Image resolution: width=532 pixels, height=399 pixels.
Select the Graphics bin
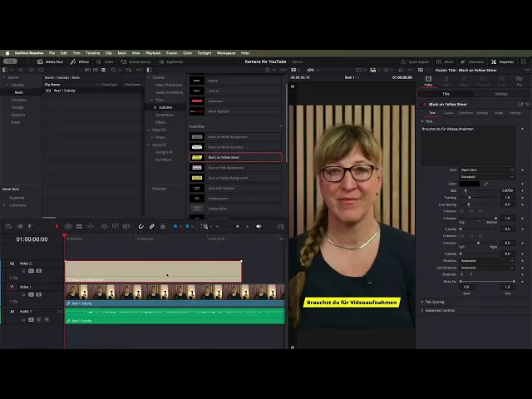[18, 115]
